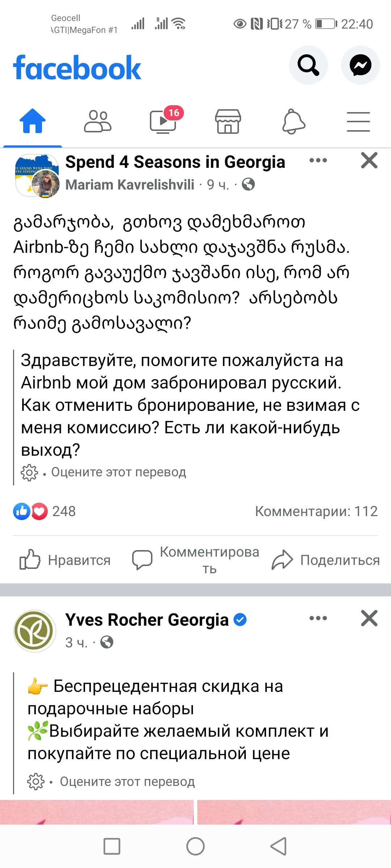Open Spend 4 Seasons in Georgia group
The image size is (391, 868).
pyautogui.click(x=175, y=162)
